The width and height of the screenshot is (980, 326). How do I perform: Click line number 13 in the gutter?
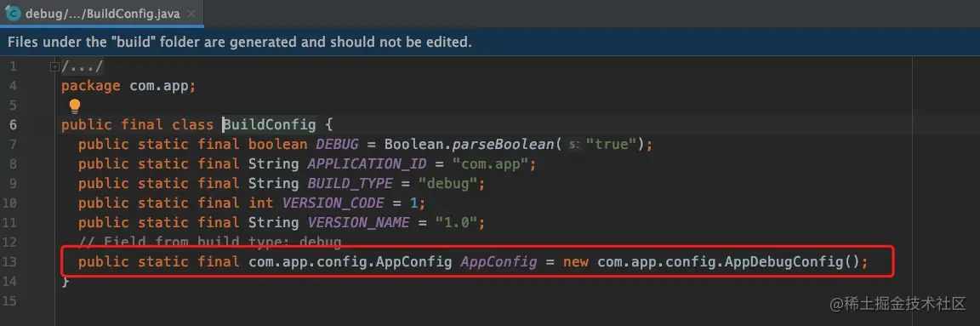click(9, 261)
